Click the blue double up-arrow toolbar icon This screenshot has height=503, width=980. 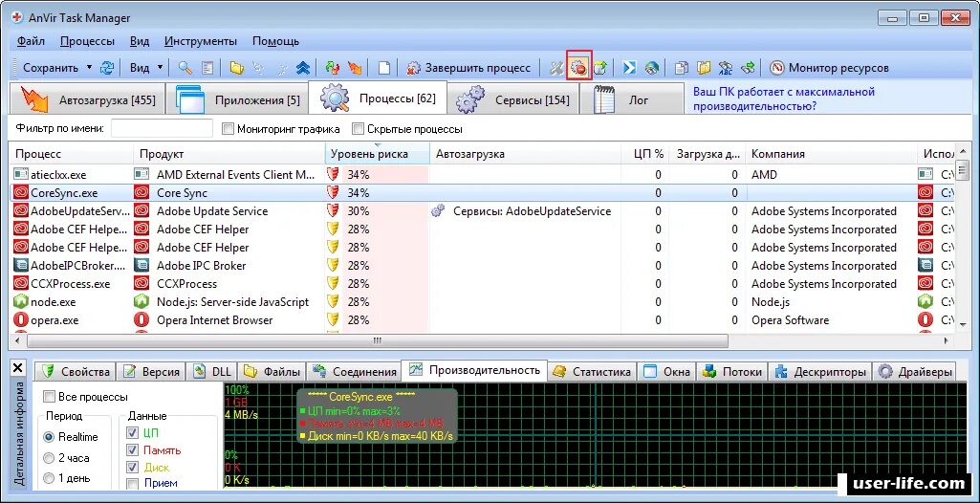pyautogui.click(x=302, y=68)
